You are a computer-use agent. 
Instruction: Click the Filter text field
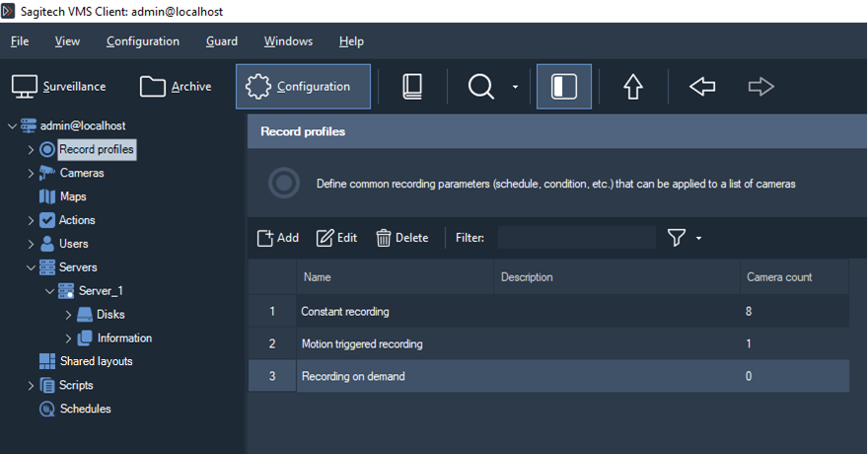[x=576, y=238]
